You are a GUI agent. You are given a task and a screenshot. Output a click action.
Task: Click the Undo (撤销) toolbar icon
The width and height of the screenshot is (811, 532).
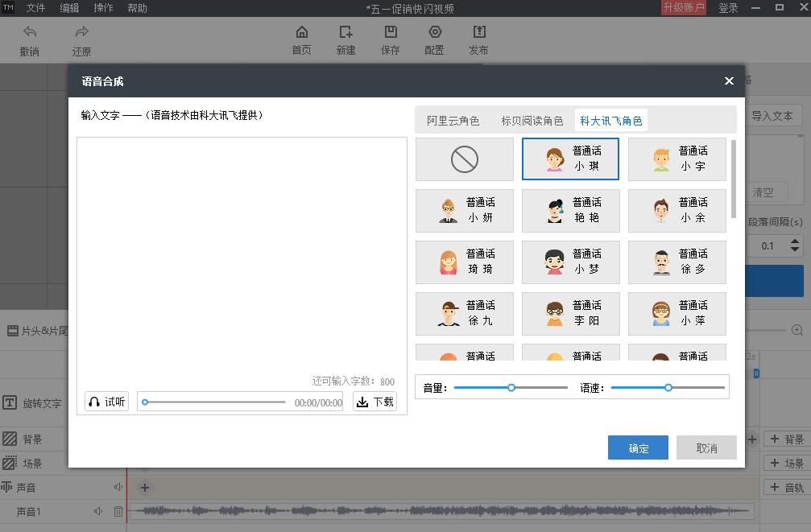click(30, 33)
